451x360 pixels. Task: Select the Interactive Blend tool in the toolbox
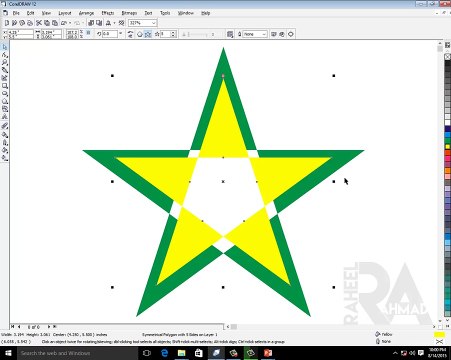click(x=5, y=126)
